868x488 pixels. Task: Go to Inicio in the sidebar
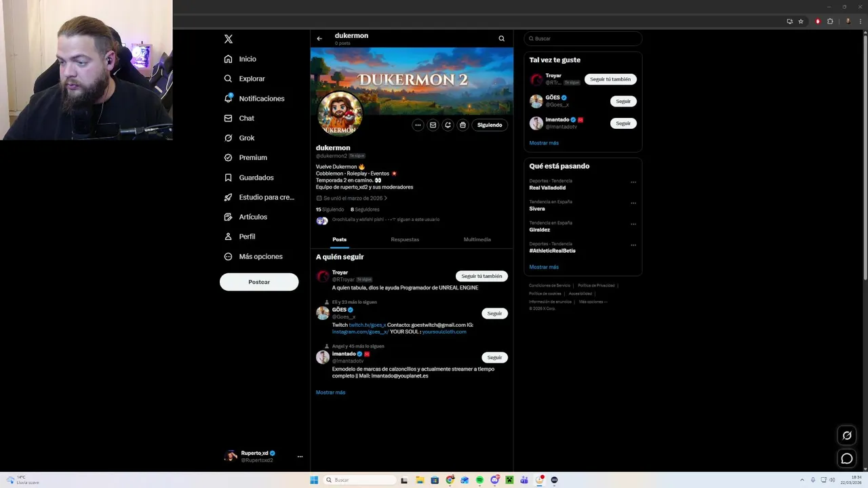pyautogui.click(x=240, y=59)
